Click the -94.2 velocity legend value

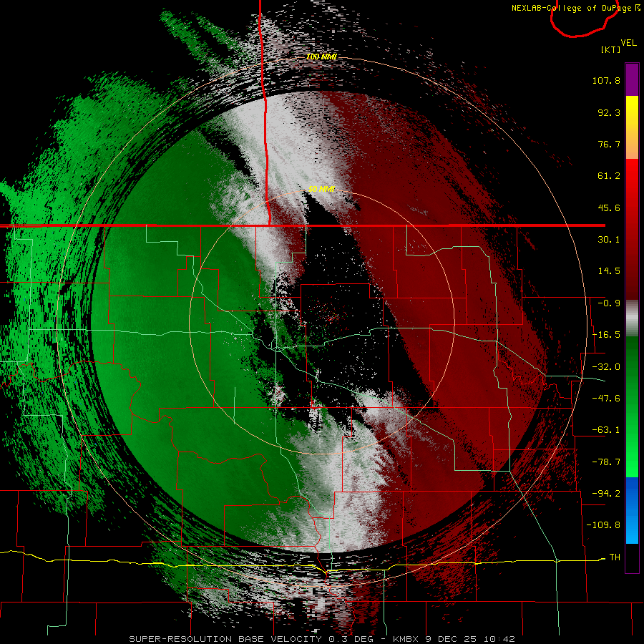[x=606, y=493]
